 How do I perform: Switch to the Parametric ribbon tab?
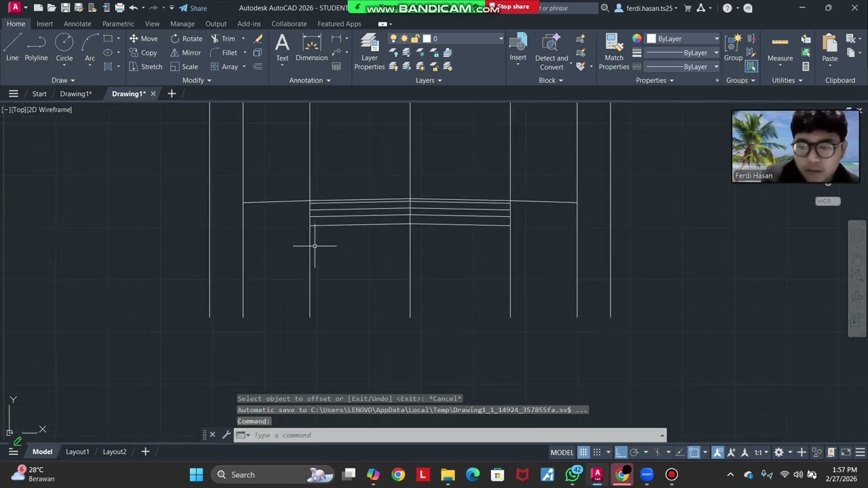[x=118, y=24]
